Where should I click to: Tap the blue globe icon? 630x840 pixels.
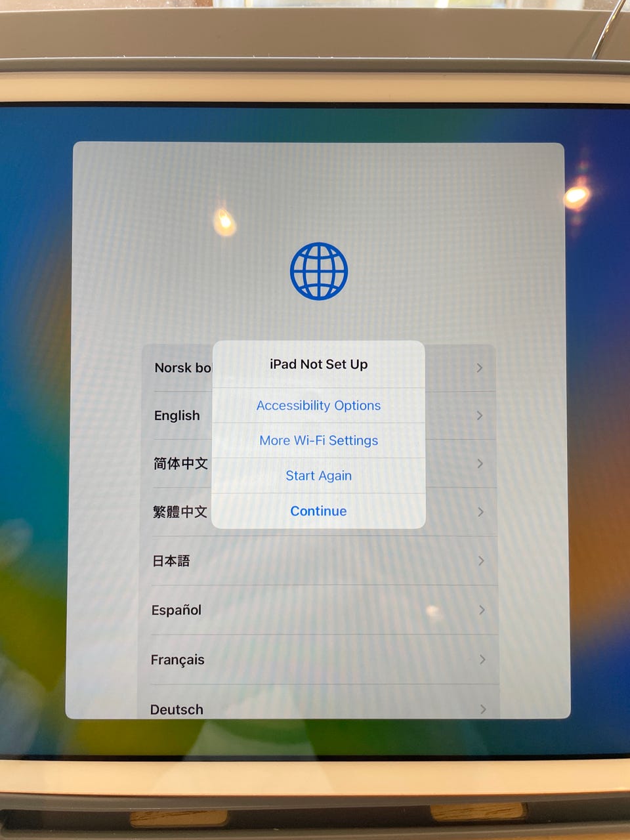[319, 271]
